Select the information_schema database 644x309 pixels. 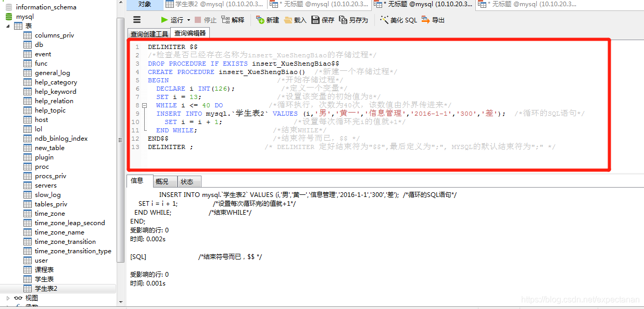(46, 7)
